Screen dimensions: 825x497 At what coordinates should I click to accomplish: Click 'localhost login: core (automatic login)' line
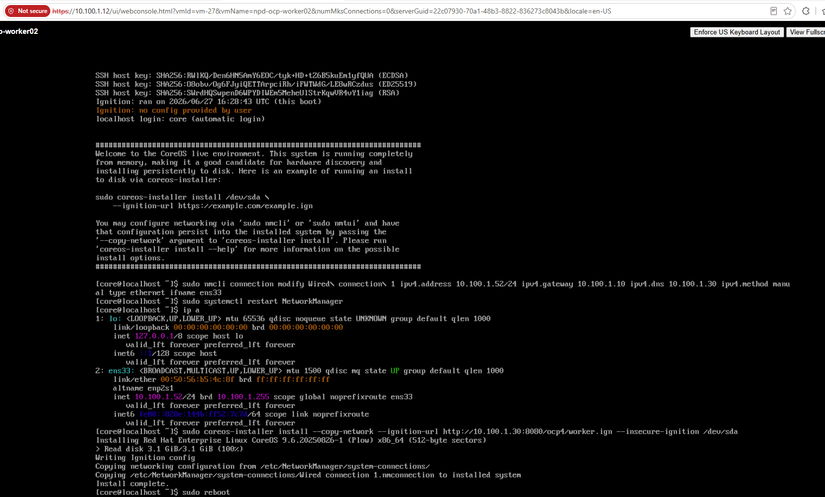coord(180,119)
